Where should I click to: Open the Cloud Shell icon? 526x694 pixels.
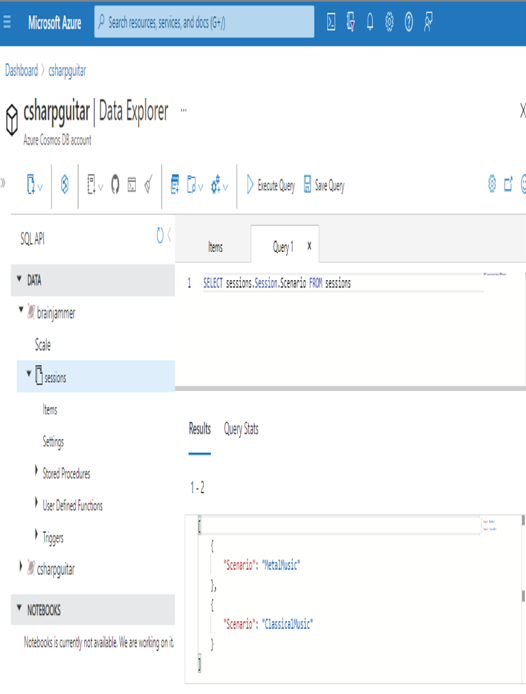click(x=331, y=22)
